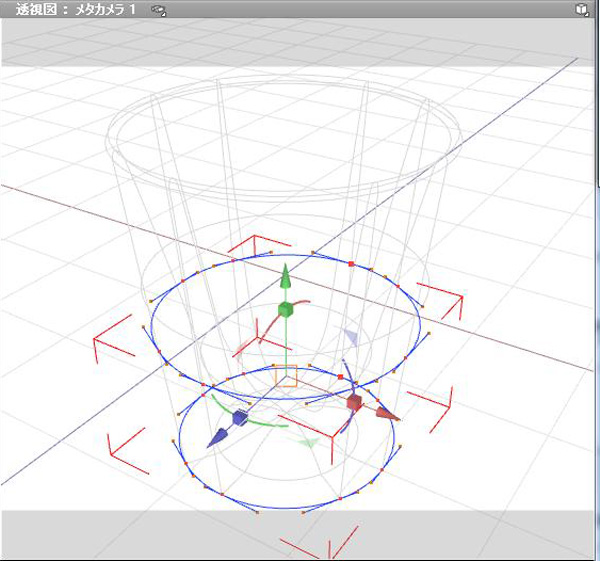Grab the red X-axis move cone

point(386,414)
